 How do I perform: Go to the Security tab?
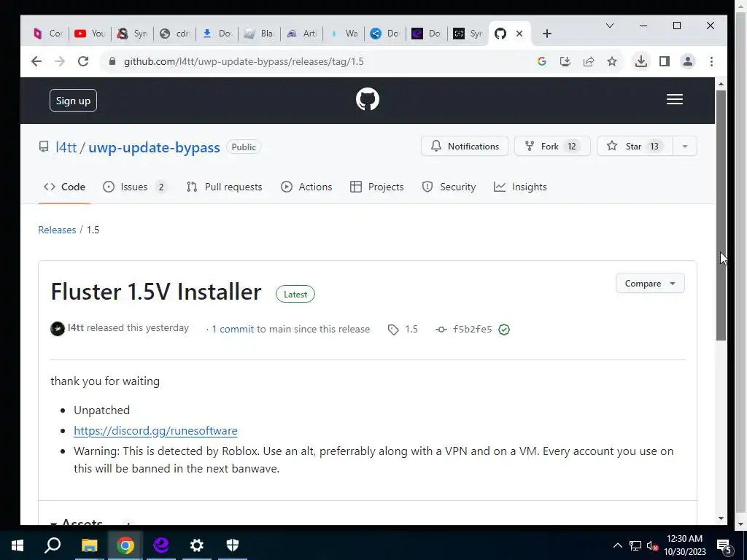[x=449, y=187]
